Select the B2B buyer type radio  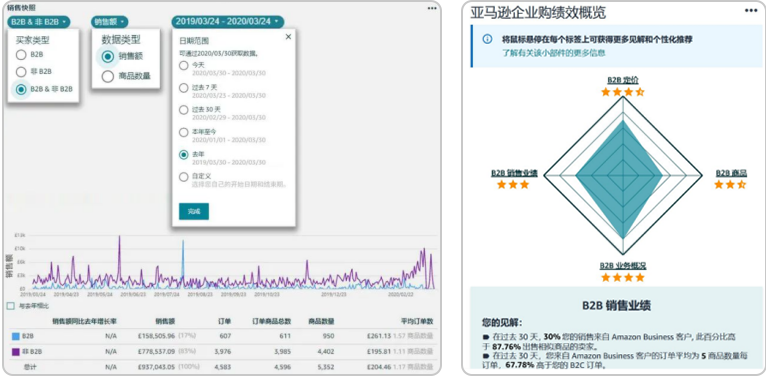21,55
